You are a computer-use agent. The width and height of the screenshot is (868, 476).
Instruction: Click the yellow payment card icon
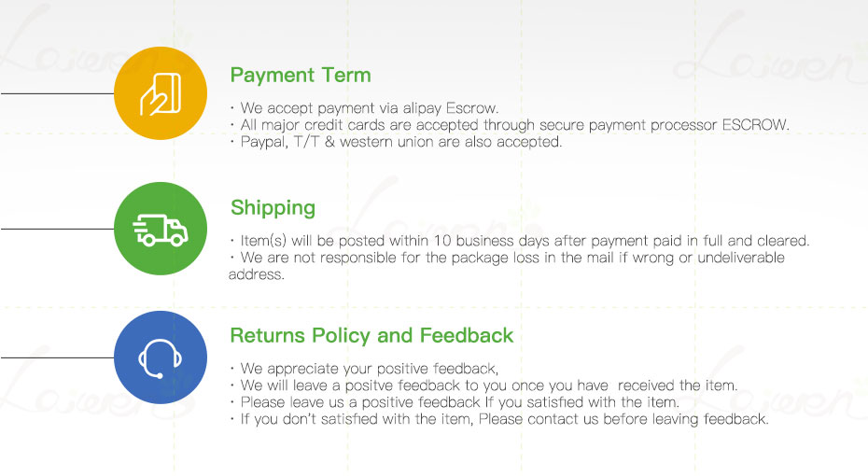[160, 93]
